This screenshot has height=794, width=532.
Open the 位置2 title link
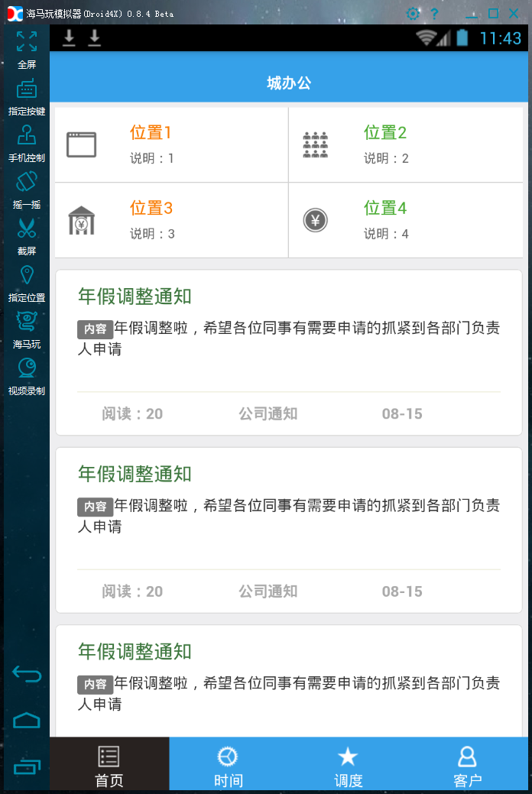coord(385,133)
